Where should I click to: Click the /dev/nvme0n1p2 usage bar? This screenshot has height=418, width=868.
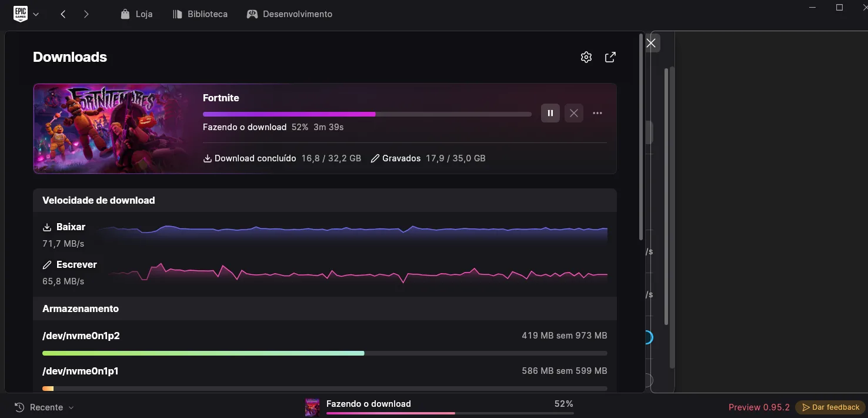coord(325,353)
